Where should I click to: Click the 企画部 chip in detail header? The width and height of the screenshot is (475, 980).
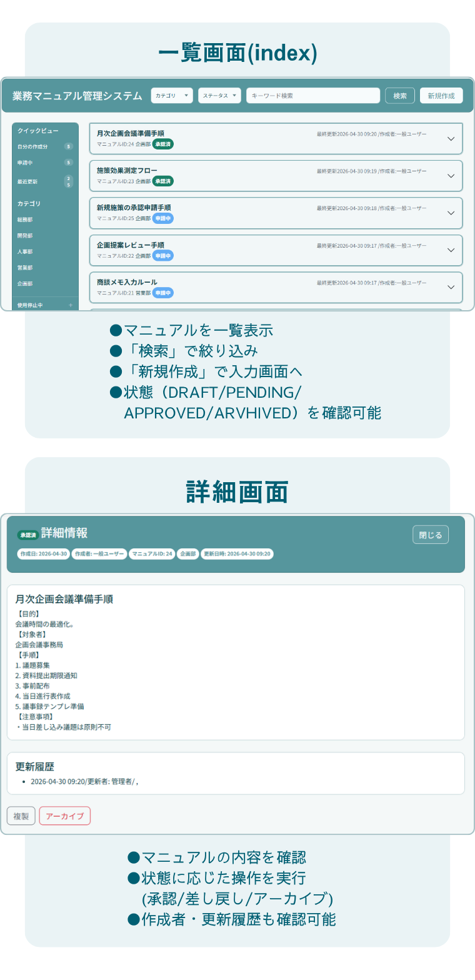point(187,553)
